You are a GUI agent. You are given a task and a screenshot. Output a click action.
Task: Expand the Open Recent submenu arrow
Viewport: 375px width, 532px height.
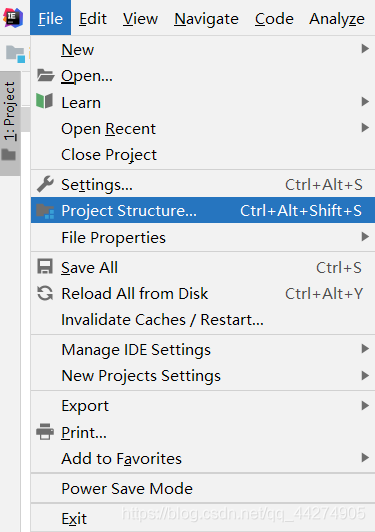pos(365,128)
